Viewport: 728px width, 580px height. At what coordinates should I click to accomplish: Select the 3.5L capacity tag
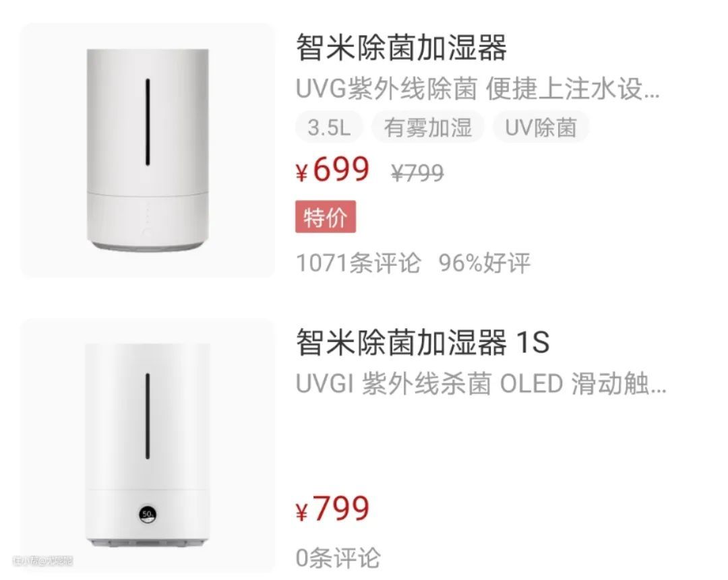(329, 127)
